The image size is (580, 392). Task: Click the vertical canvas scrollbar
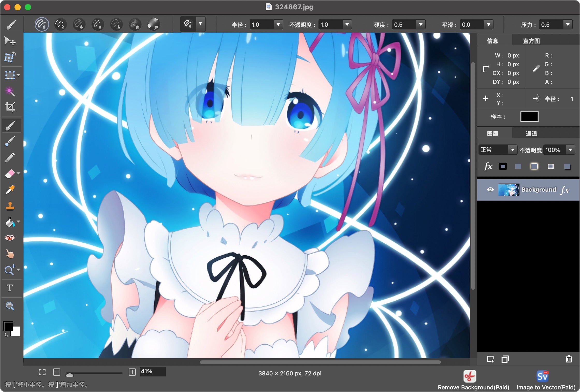[x=473, y=176]
